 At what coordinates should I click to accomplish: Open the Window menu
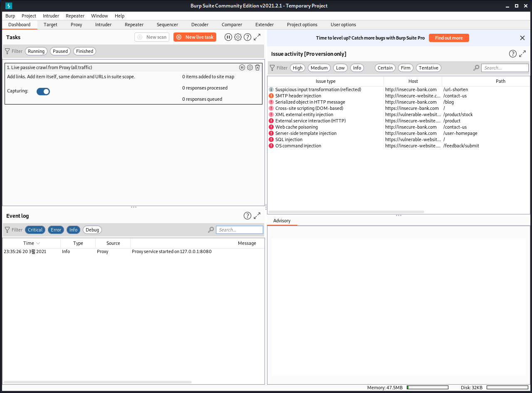[x=99, y=16]
